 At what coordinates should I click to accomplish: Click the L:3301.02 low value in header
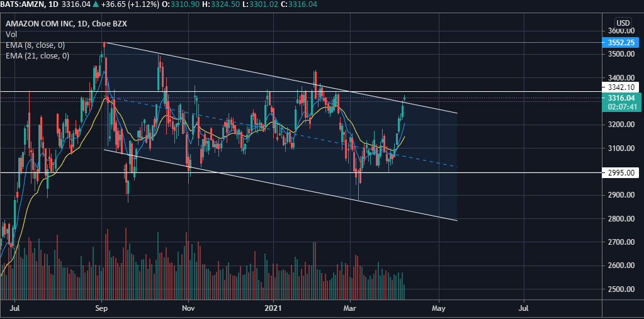click(261, 4)
